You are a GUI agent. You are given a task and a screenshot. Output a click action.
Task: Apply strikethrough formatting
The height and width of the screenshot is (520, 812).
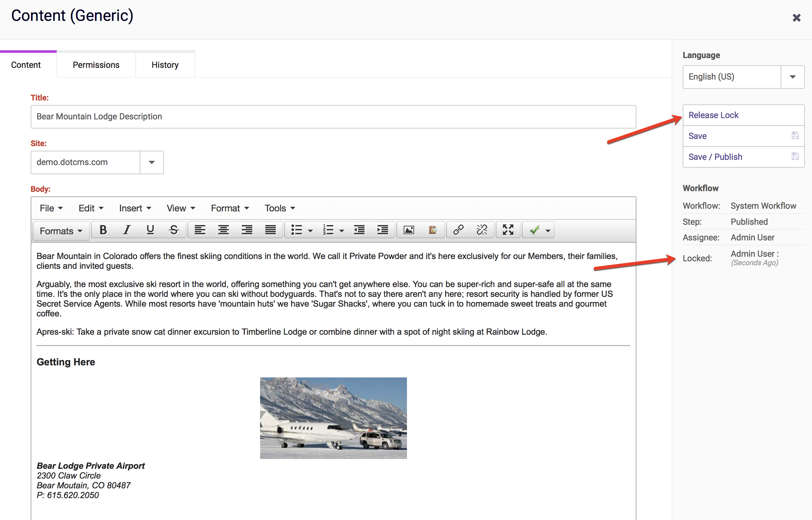[x=174, y=230]
